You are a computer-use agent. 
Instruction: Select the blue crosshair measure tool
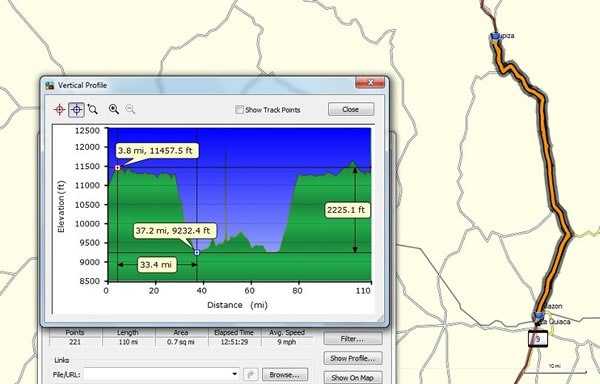77,110
